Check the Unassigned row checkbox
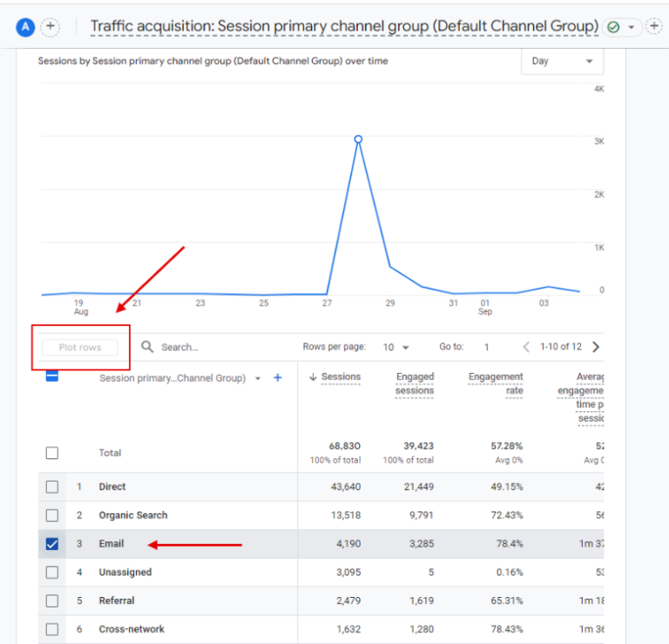This screenshot has width=669, height=644. (52, 573)
